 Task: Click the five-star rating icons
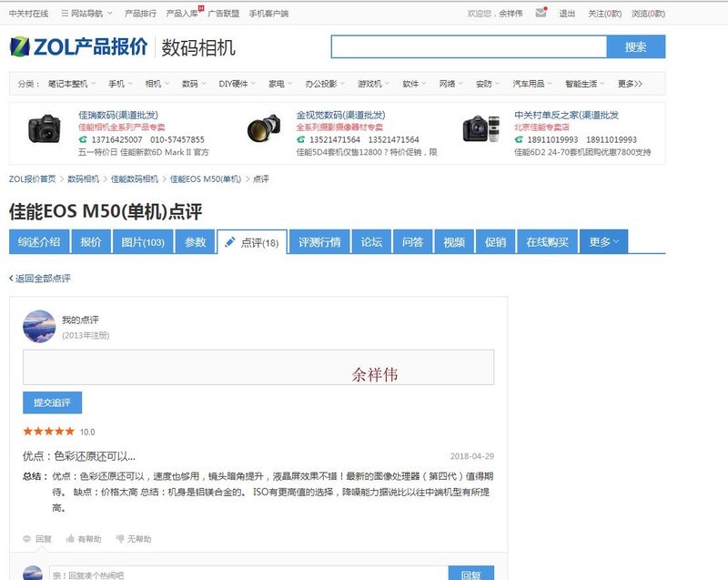click(49, 432)
